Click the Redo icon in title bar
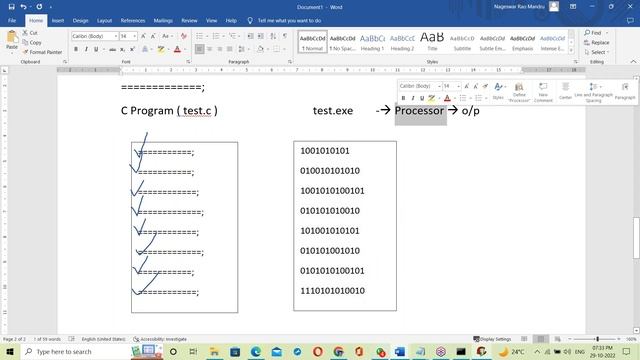Image resolution: width=640 pixels, height=360 pixels. (39, 7)
